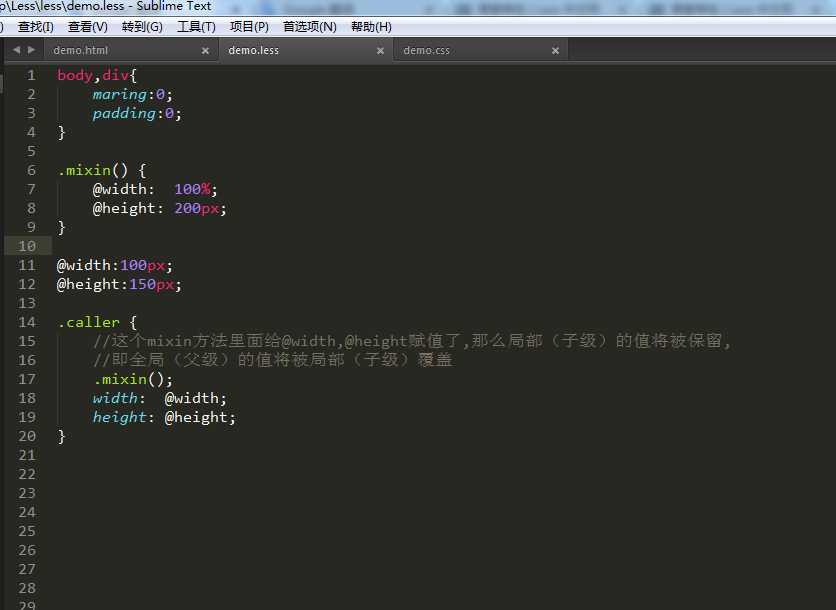Open the 帮助(H) menu
The width and height of the screenshot is (836, 610).
371,27
